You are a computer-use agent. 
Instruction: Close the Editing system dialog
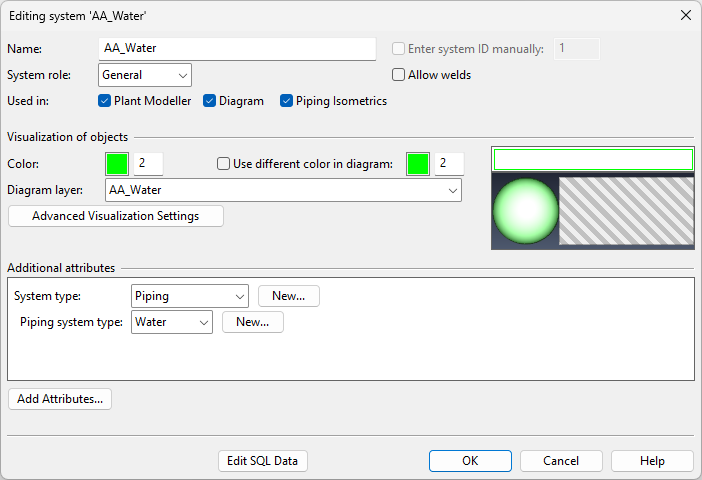pos(685,15)
